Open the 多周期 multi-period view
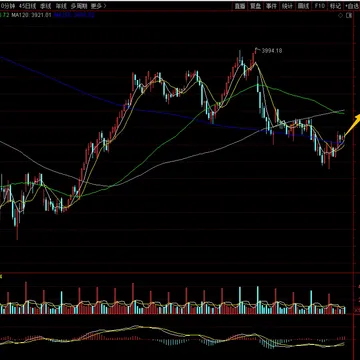 [79, 6]
